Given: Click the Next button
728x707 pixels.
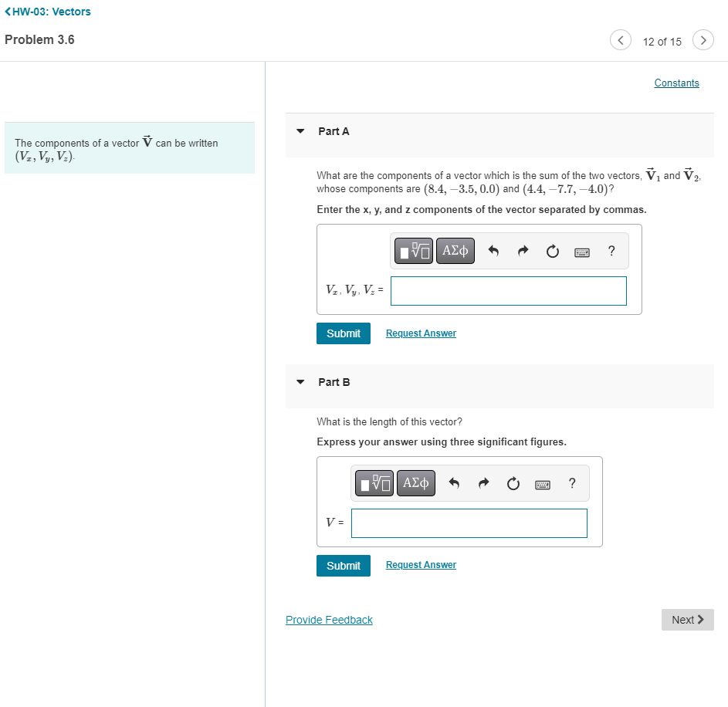Looking at the screenshot, I should point(688,620).
